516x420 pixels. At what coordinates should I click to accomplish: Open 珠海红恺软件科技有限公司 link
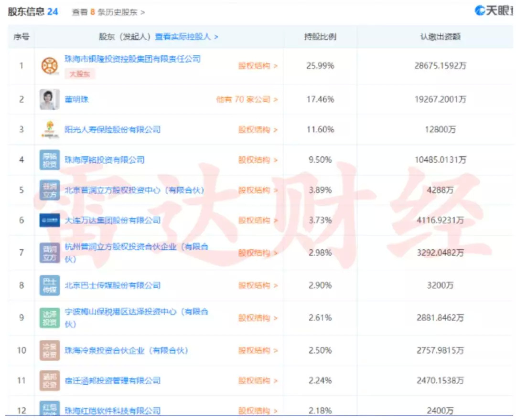coord(113,410)
